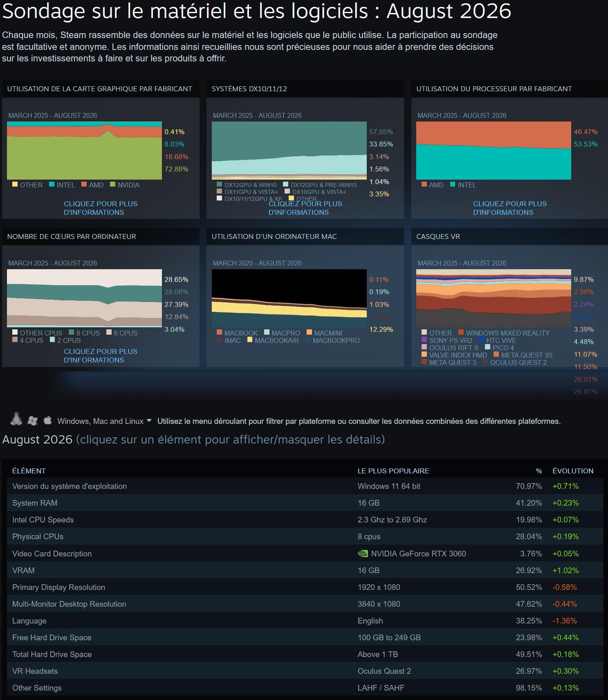Expand the Primary Display Resolution row
608x700 pixels.
click(305, 587)
